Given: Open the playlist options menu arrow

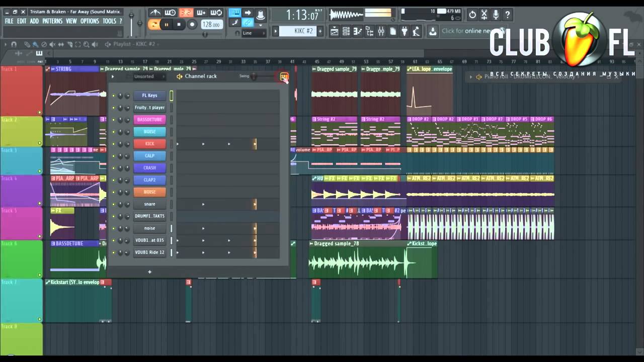Looking at the screenshot, I should pos(6,44).
